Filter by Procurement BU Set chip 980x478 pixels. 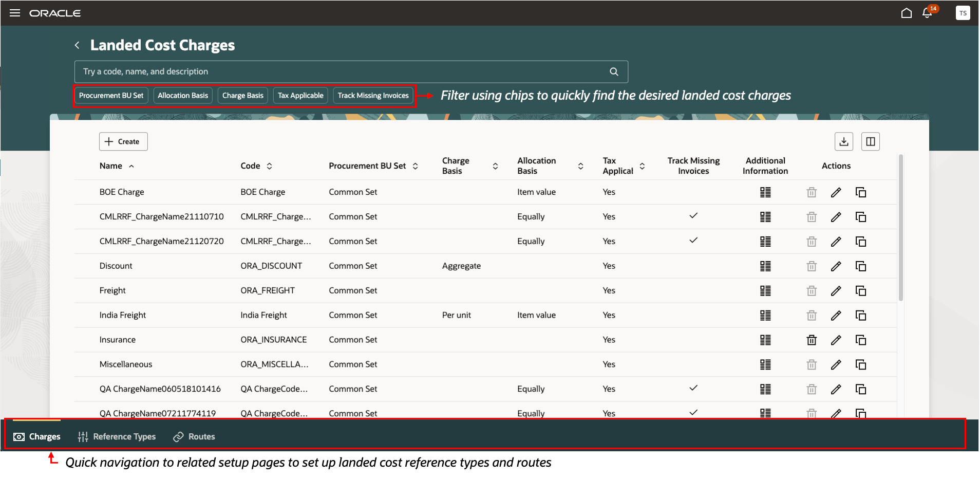[111, 96]
